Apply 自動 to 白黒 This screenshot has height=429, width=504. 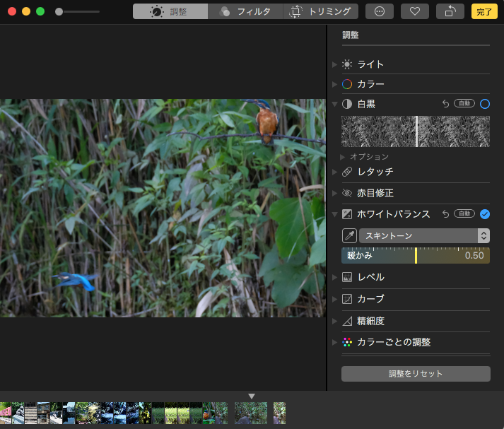point(464,103)
